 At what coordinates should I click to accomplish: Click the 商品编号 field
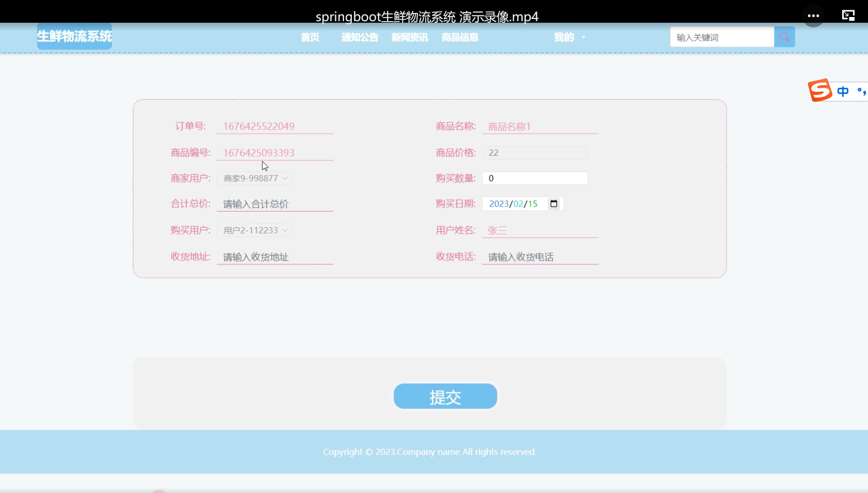275,153
